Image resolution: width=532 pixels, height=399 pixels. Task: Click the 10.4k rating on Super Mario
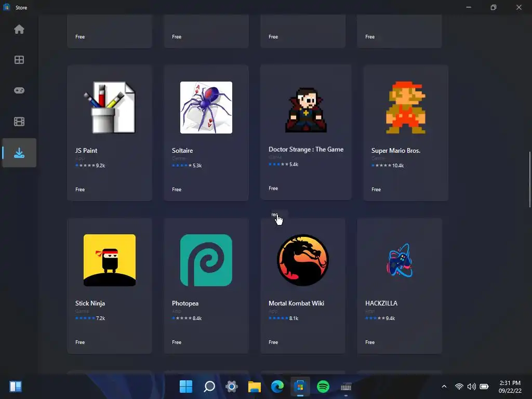click(398, 166)
